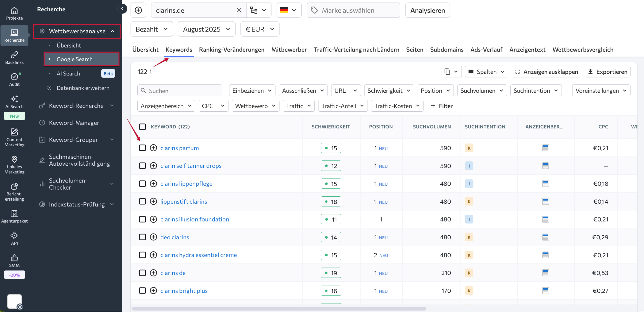Viewport: 644px width, 312px height.
Task: Open Lokales Marketing section
Action: tap(14, 165)
